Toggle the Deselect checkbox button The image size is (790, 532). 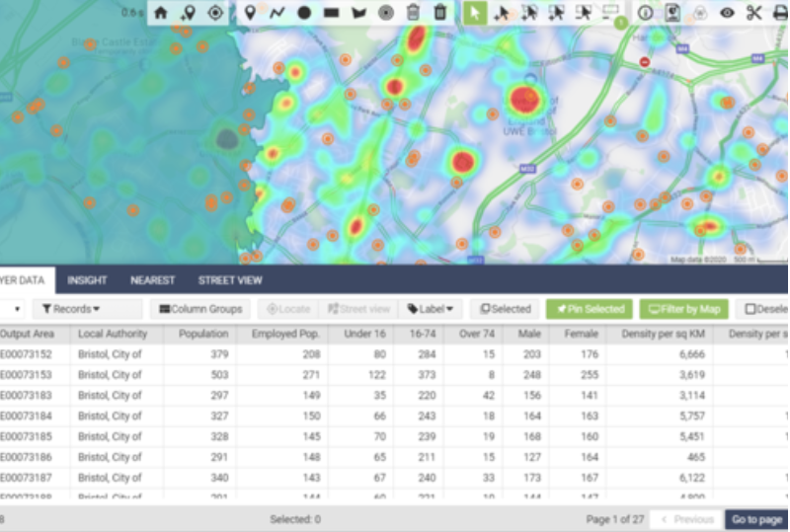[762, 309]
